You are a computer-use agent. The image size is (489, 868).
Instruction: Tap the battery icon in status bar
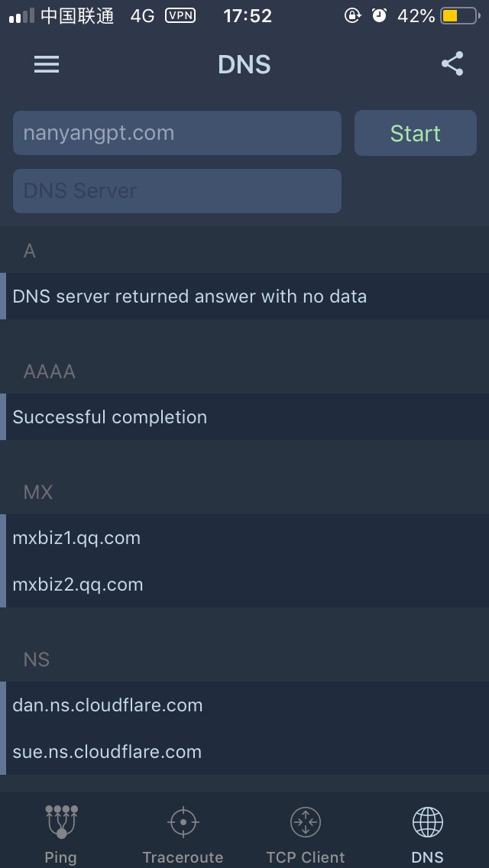[x=458, y=15]
